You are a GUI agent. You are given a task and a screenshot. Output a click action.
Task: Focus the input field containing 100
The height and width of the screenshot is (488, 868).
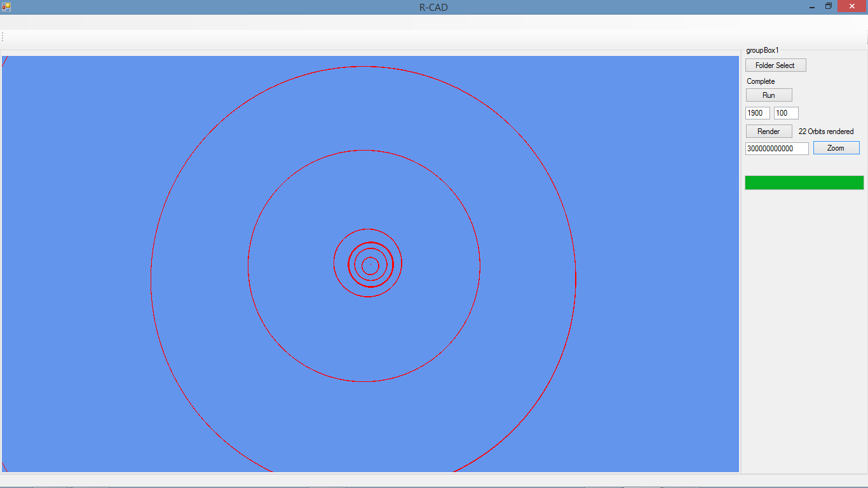[785, 113]
